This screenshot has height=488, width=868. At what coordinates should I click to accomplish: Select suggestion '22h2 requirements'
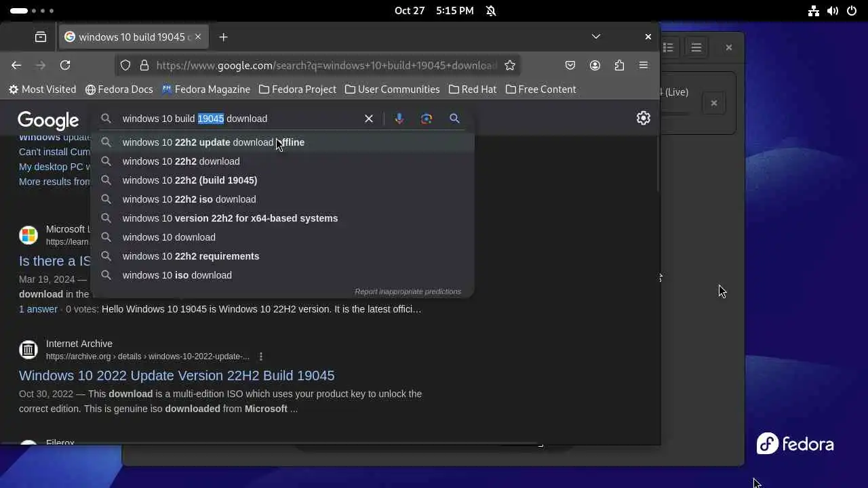coord(282,256)
